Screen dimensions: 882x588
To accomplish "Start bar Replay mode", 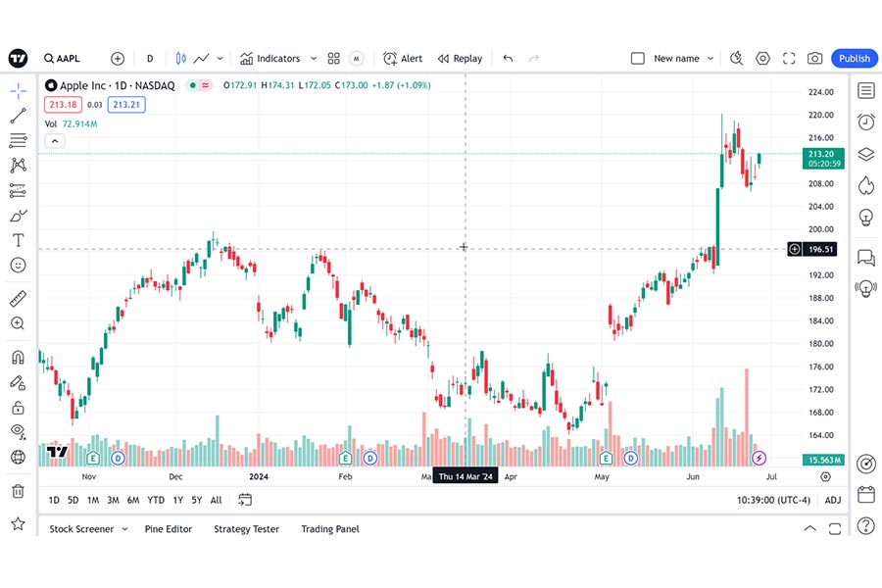I will [x=460, y=59].
